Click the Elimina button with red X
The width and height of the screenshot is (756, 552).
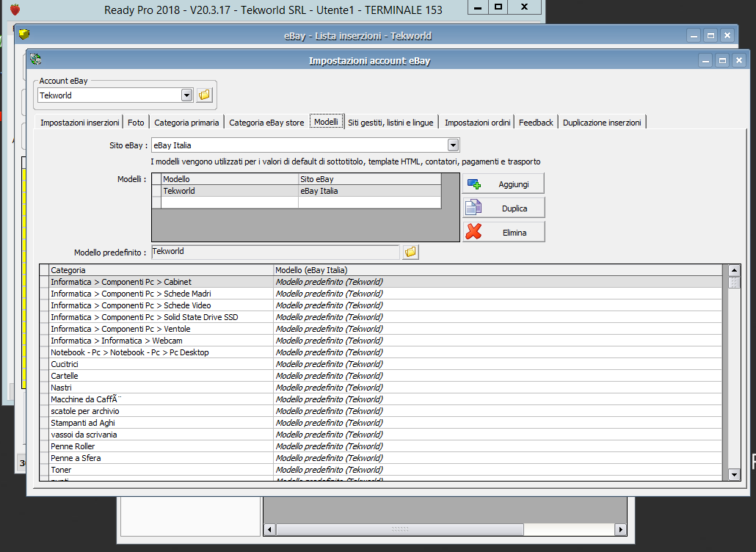pyautogui.click(x=504, y=232)
